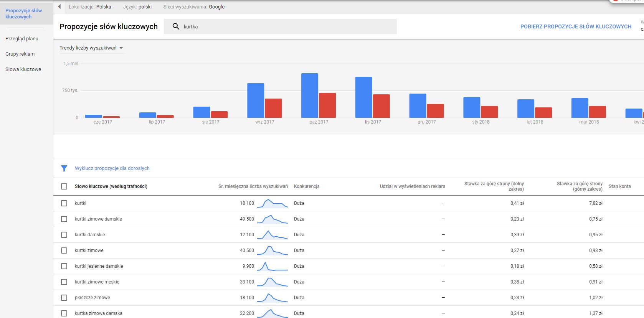Click Wyklucz propozycje dla dorosłych link
644x318 pixels.
(x=112, y=168)
